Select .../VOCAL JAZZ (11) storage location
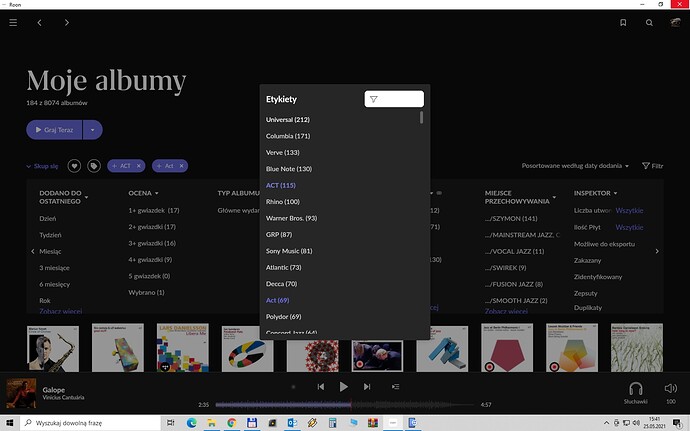The height and width of the screenshot is (431, 690). (x=514, y=251)
